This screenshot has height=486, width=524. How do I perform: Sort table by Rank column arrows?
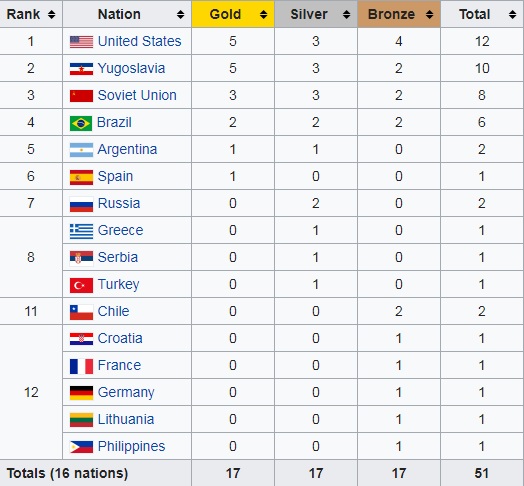(51, 14)
